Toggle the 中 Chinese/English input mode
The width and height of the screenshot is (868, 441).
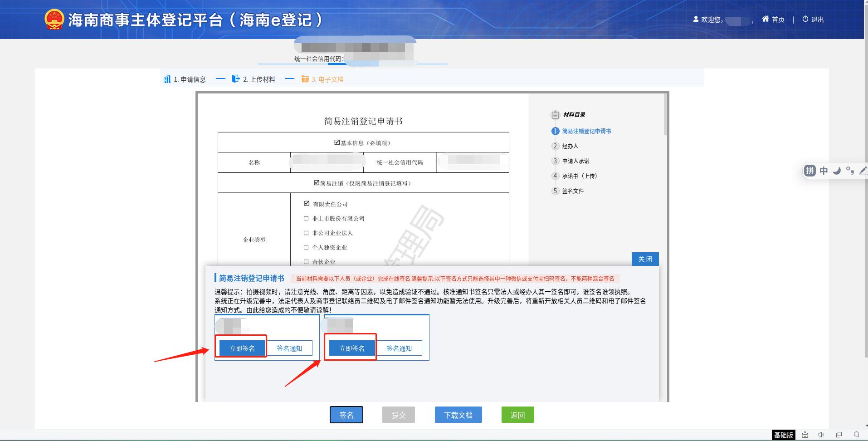[824, 171]
